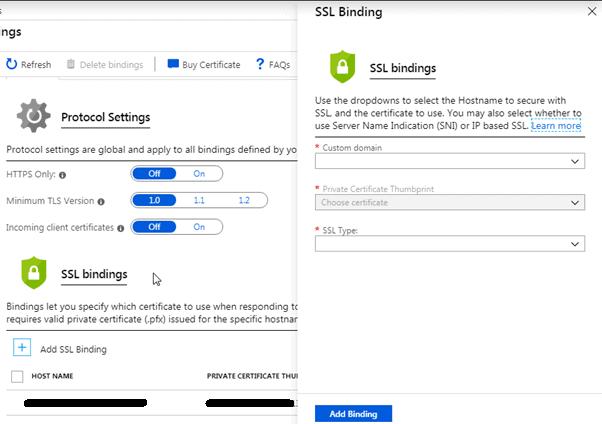Click the Refresh icon in toolbar

click(11, 65)
